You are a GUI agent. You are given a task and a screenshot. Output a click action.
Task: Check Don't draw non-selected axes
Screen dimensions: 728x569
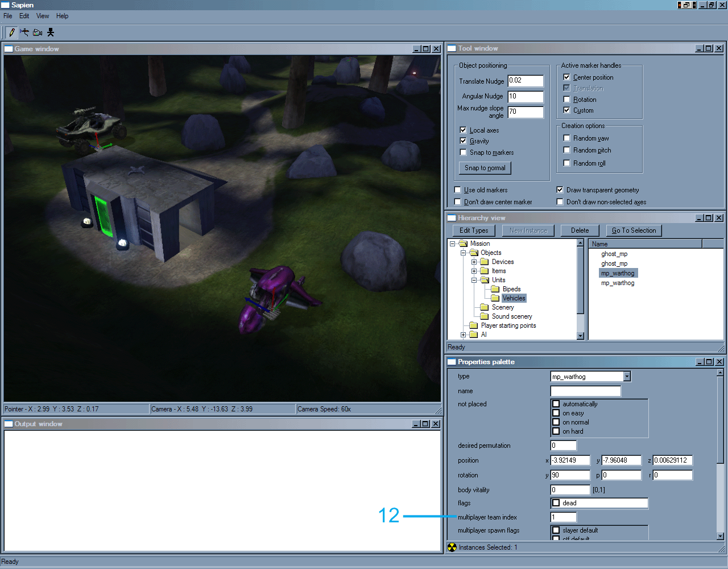click(560, 201)
